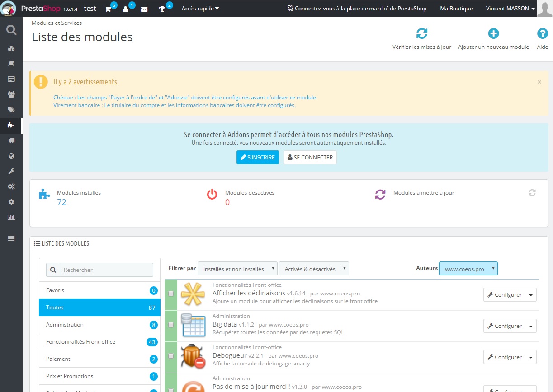The width and height of the screenshot is (553, 392).
Task: Select the Favoris category
Action: (x=99, y=290)
